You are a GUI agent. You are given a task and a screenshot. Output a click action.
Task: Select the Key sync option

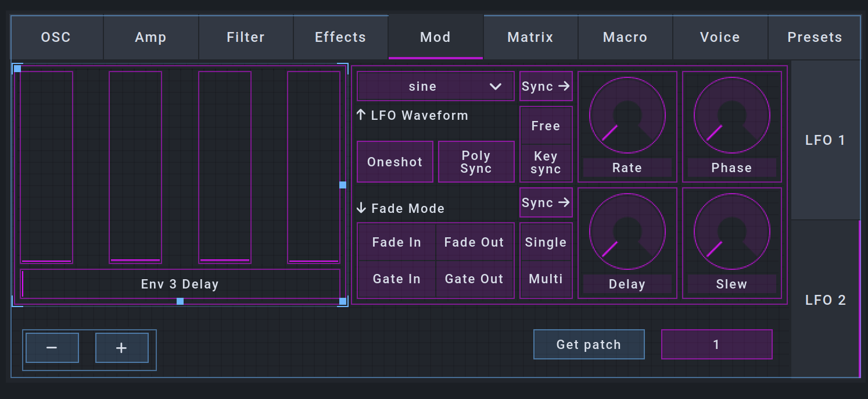(x=546, y=163)
